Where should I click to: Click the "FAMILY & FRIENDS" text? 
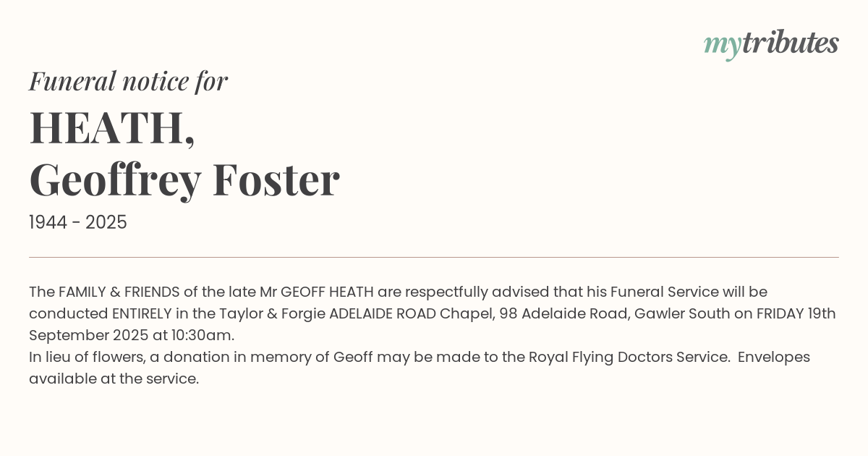pyautogui.click(x=119, y=292)
